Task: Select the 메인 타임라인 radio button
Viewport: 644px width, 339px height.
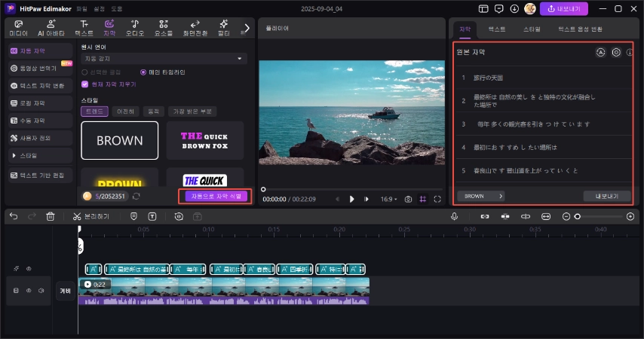Action: pyautogui.click(x=143, y=72)
